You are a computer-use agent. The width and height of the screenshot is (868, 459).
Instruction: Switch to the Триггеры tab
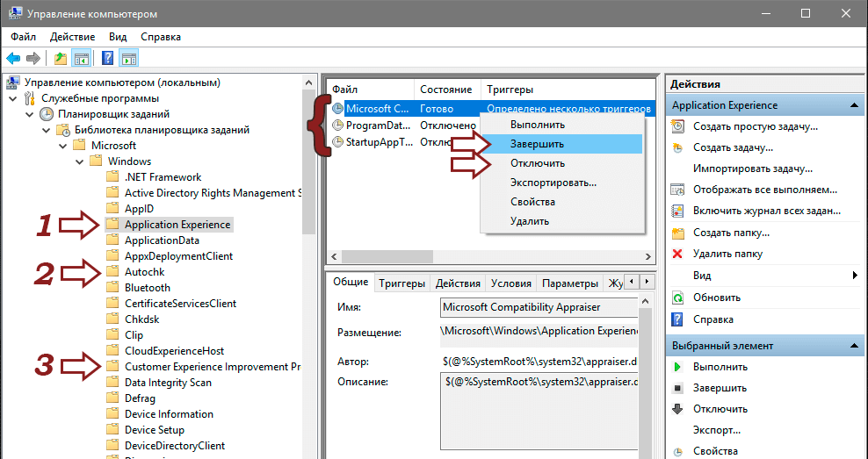point(401,283)
